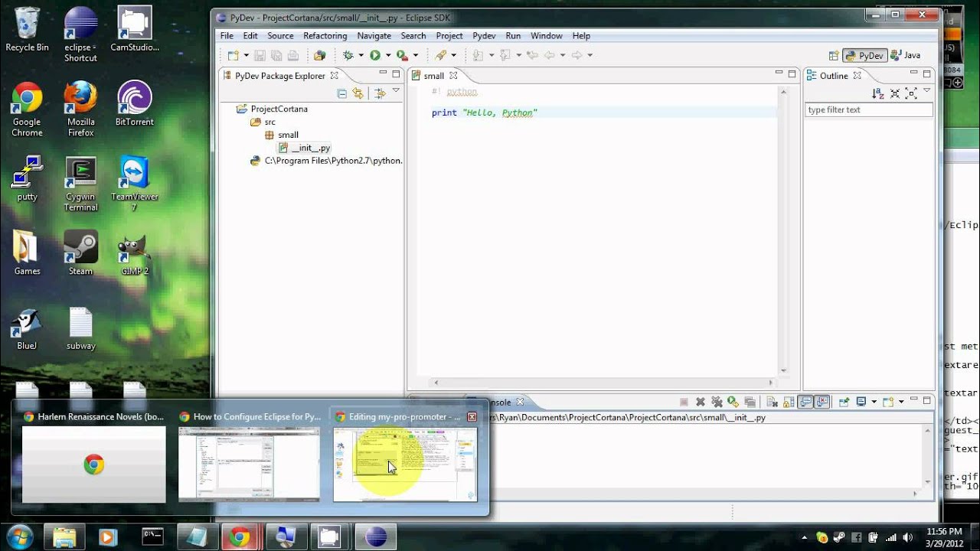Select the Outline view tab
This screenshot has height=551, width=980.
click(834, 76)
